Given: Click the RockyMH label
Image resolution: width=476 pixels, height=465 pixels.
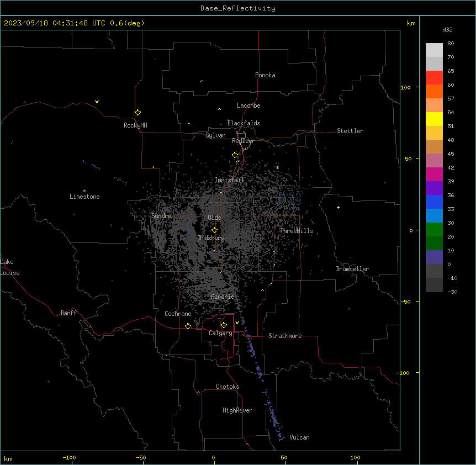Looking at the screenshot, I should [135, 125].
